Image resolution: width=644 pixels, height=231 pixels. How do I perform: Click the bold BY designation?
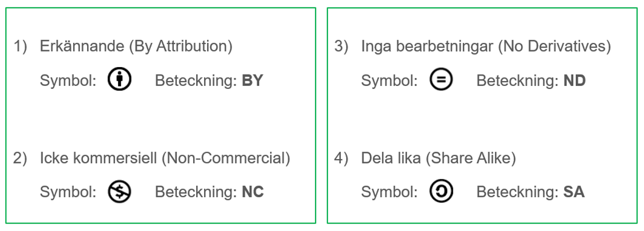click(252, 80)
